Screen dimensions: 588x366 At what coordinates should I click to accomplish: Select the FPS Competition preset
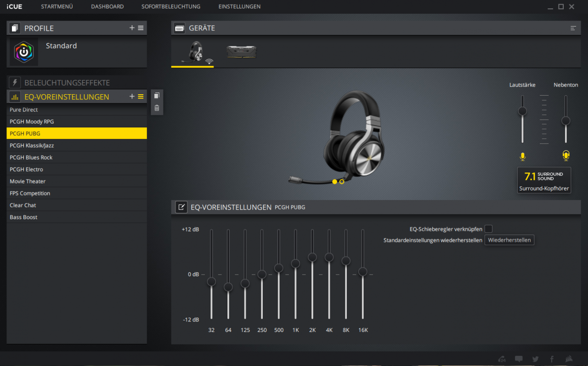tap(77, 194)
